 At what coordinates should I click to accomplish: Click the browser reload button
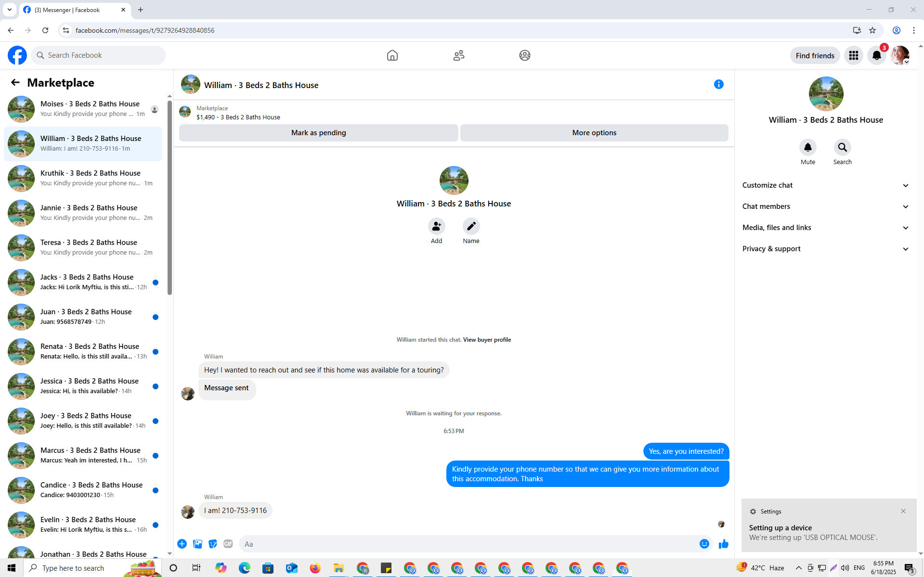pyautogui.click(x=45, y=30)
